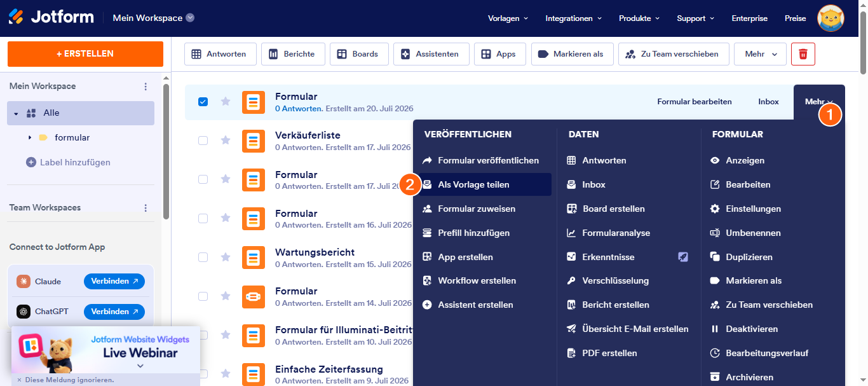Open the Support dropdown
Image resolution: width=868 pixels, height=386 pixels.
coord(696,18)
